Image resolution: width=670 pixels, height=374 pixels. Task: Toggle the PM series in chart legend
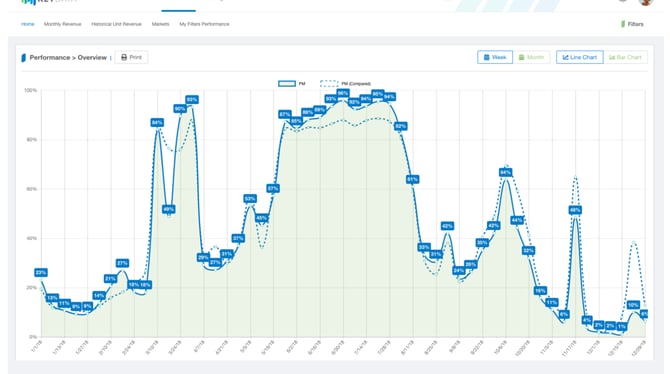[292, 84]
